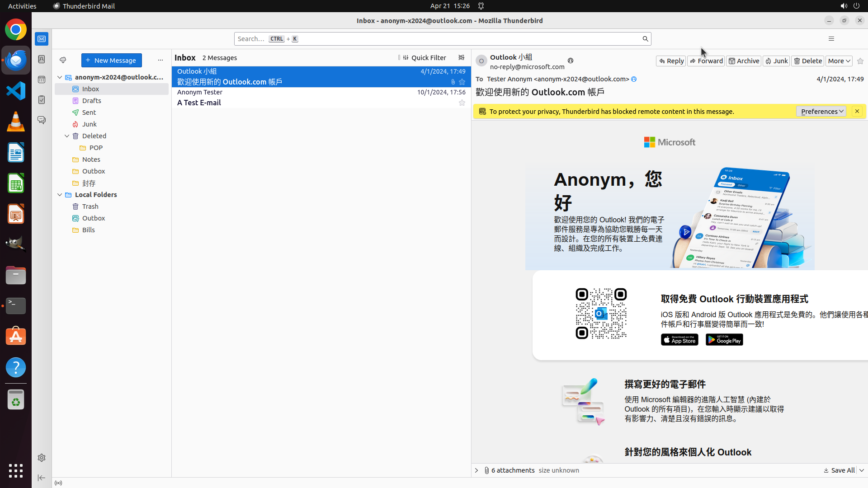Open message list display options icon
This screenshot has width=868, height=488.
(x=461, y=58)
